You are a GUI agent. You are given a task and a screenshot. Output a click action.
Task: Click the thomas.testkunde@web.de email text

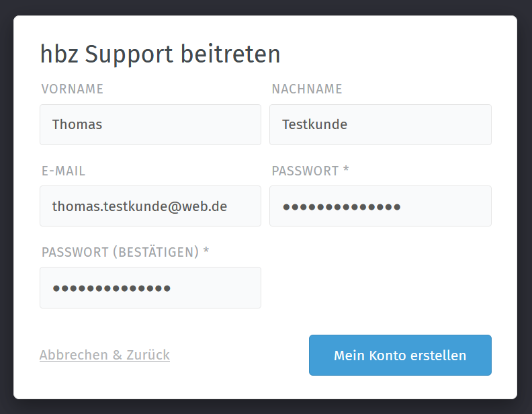pos(140,206)
